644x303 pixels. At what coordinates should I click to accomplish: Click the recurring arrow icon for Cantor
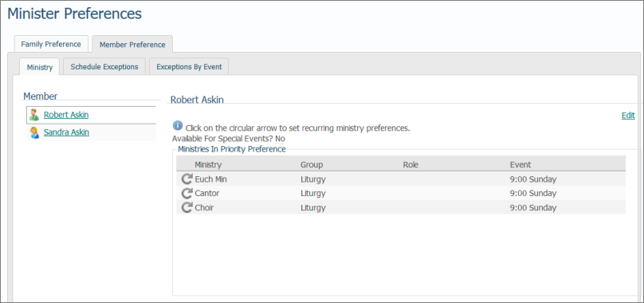coord(187,193)
